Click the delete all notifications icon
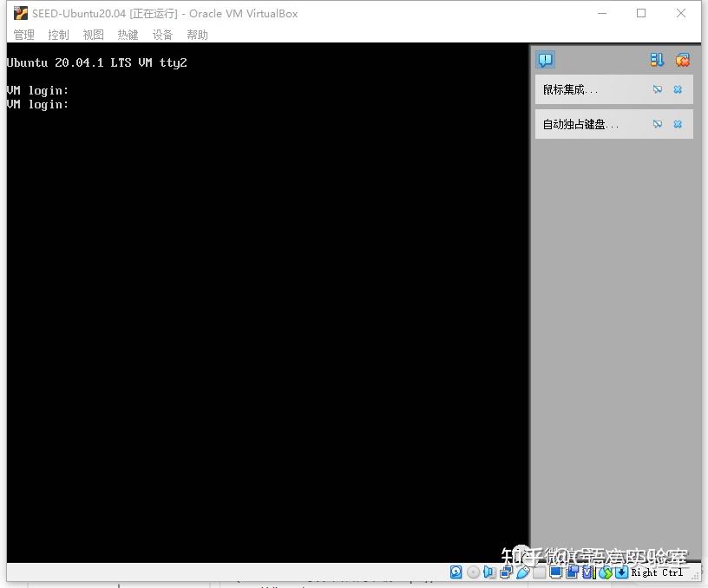Viewport: 708px width, 588px height. (x=682, y=60)
